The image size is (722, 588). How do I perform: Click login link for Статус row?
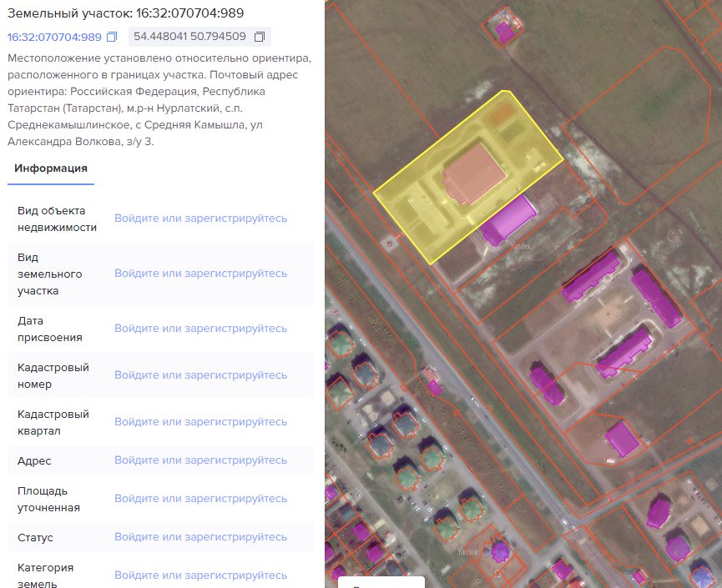201,537
